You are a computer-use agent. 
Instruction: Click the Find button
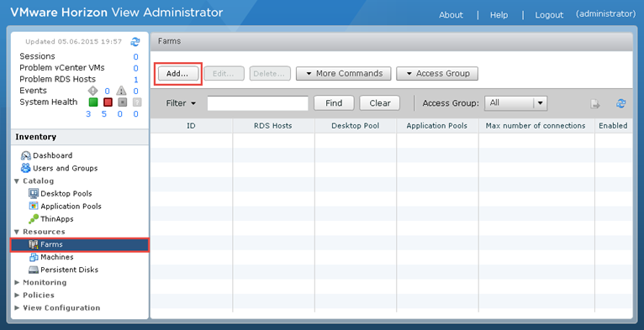pos(334,103)
